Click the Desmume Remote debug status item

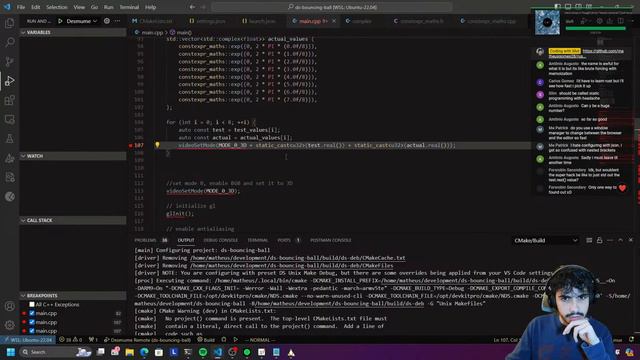(147, 340)
